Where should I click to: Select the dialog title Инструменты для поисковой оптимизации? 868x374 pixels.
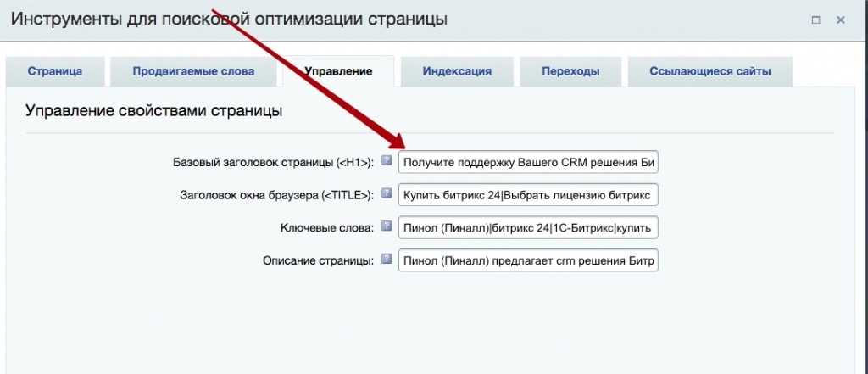pos(229,19)
